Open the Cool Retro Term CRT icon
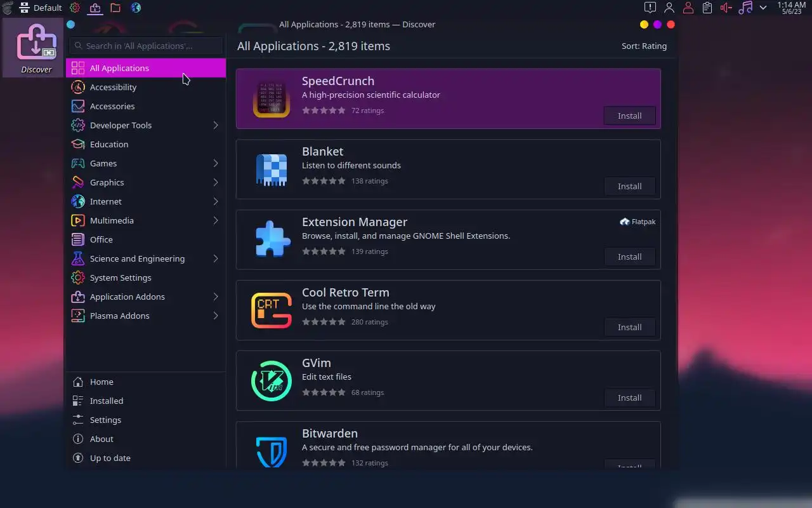This screenshot has height=508, width=812. point(272,310)
